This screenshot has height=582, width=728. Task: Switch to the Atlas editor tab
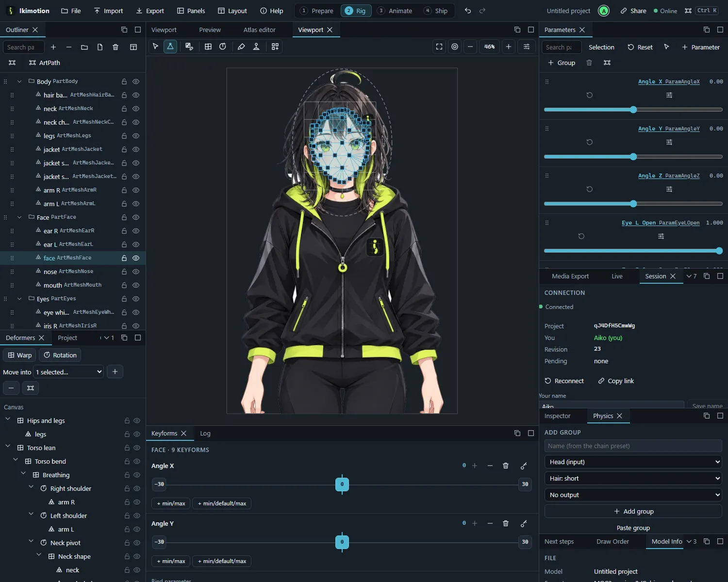pyautogui.click(x=260, y=30)
